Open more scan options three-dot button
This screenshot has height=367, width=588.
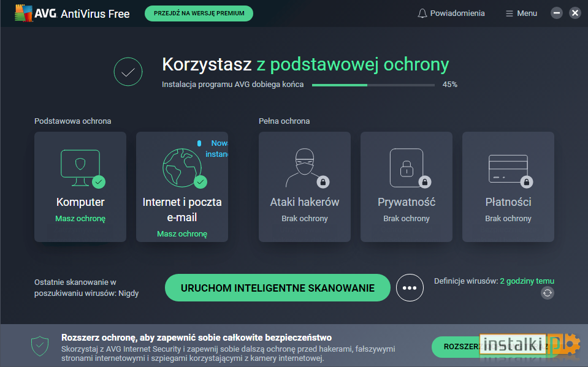click(410, 288)
